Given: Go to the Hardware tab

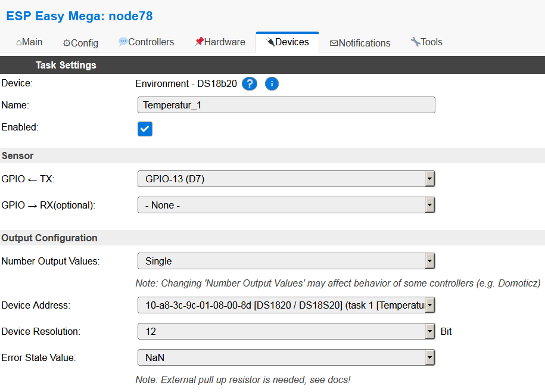Looking at the screenshot, I should tap(220, 42).
